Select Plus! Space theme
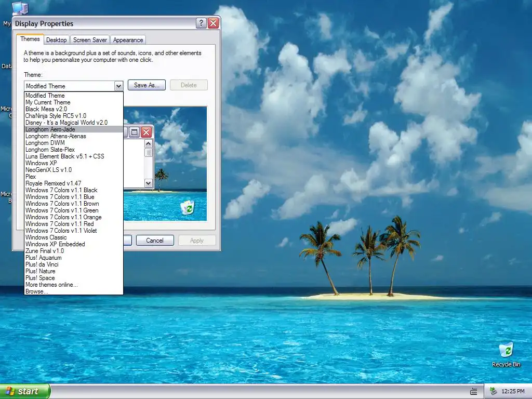The image size is (532, 399). (x=74, y=278)
